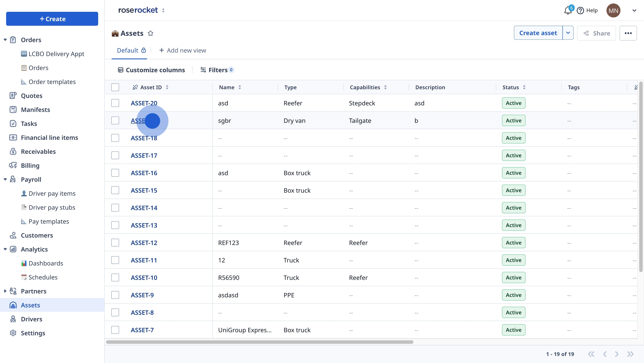Image resolution: width=644 pixels, height=363 pixels.
Task: Open Settings gear in the sidebar
Action: 33,333
